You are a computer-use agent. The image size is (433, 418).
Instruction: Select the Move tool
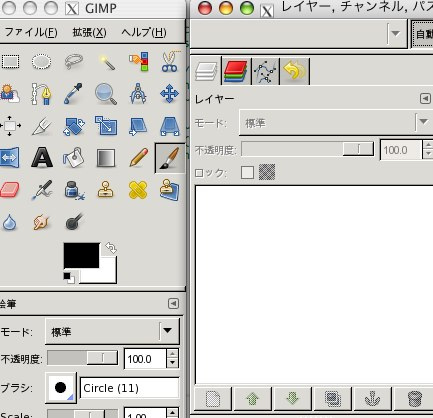point(170,94)
